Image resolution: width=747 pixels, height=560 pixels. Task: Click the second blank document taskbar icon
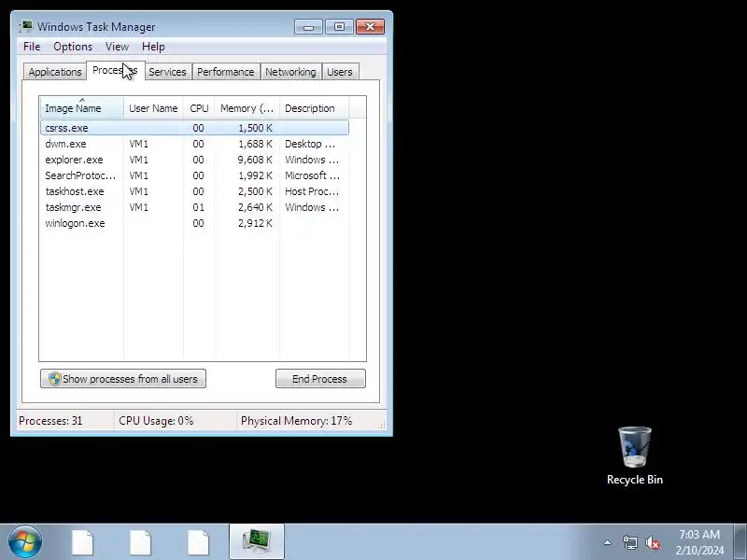[141, 542]
